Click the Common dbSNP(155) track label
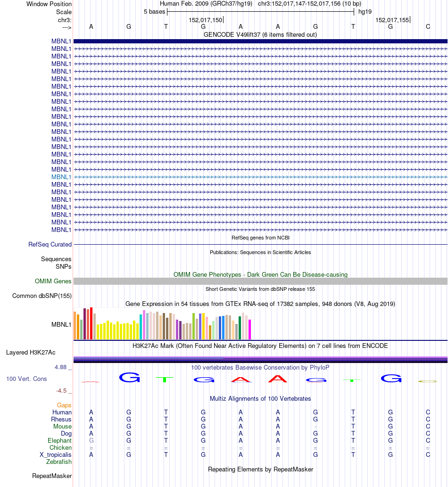448x487 pixels. point(42,296)
